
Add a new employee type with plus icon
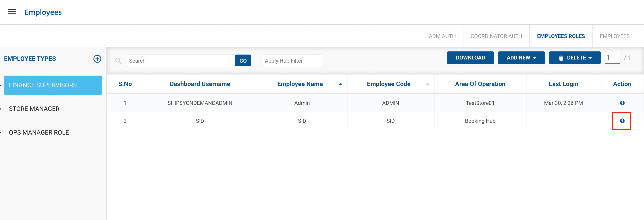coord(97,59)
